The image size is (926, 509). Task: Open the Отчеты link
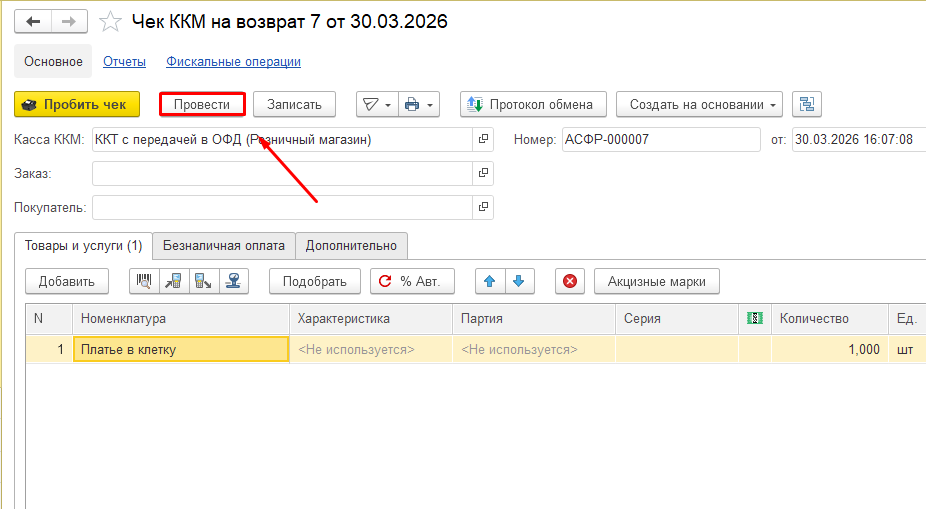125,61
